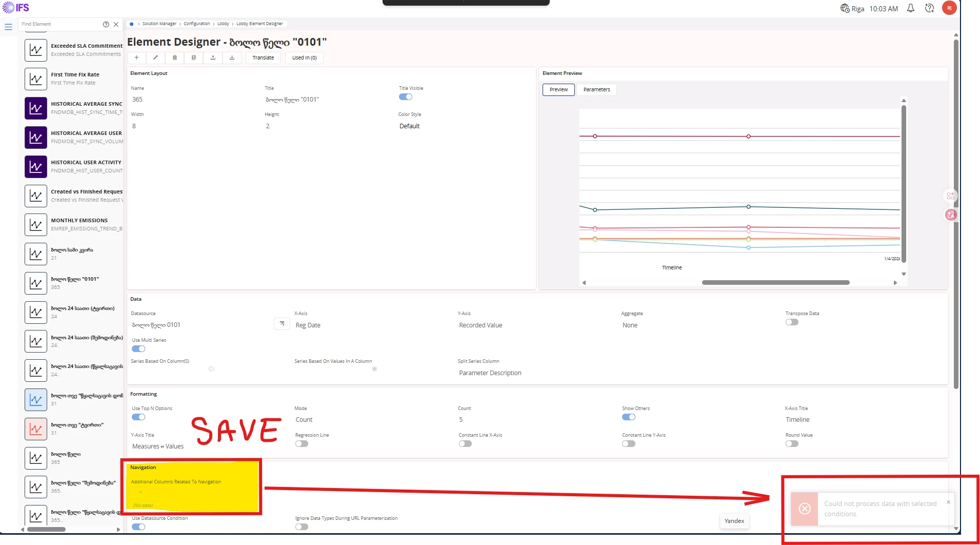Switch to the Preview tab
Viewport: 980px width, 545px height.
click(x=558, y=90)
